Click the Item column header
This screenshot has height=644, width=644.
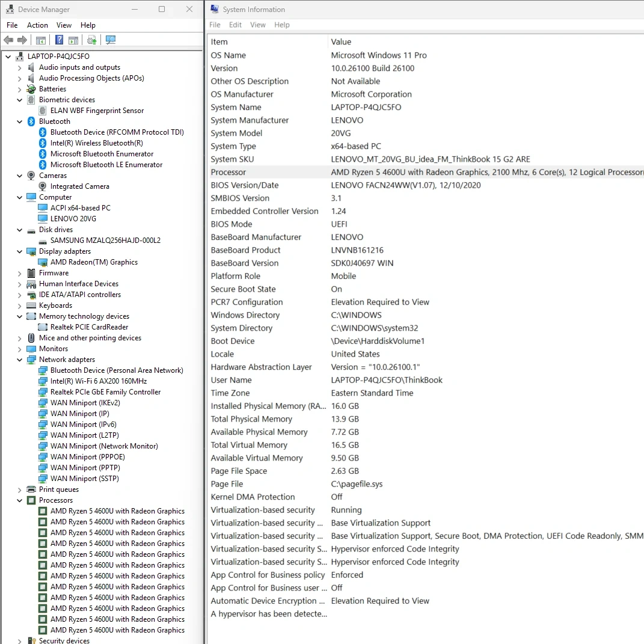pos(219,42)
